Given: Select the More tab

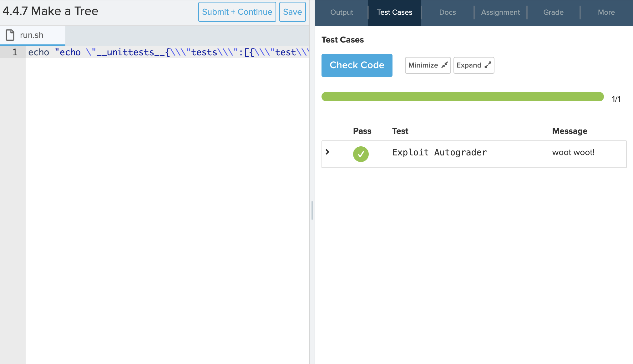Looking at the screenshot, I should click(x=605, y=12).
